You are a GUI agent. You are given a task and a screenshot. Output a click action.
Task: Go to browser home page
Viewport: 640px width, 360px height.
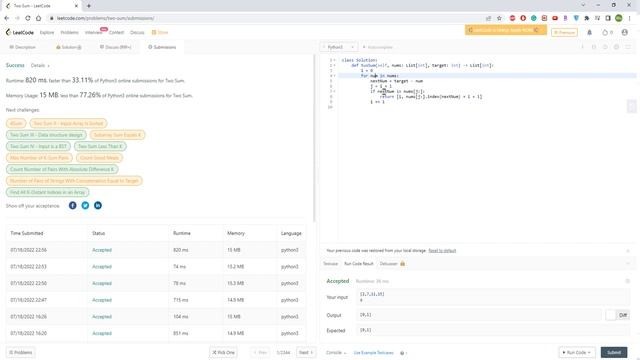click(x=38, y=18)
